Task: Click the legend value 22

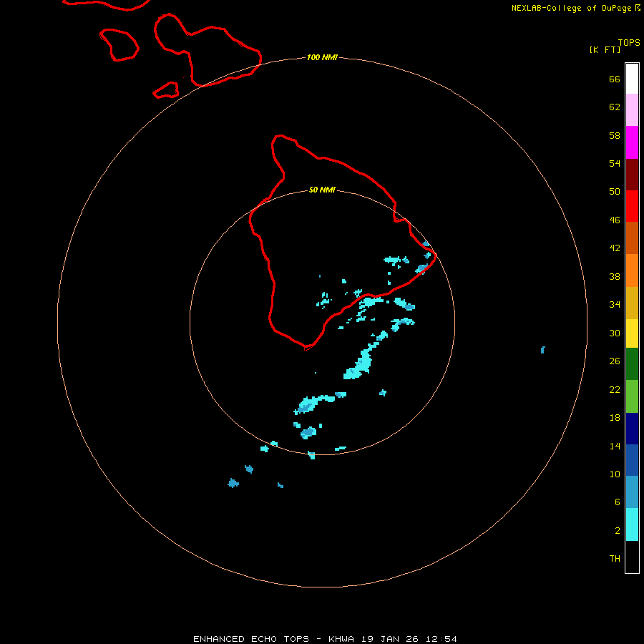Action: pos(615,390)
